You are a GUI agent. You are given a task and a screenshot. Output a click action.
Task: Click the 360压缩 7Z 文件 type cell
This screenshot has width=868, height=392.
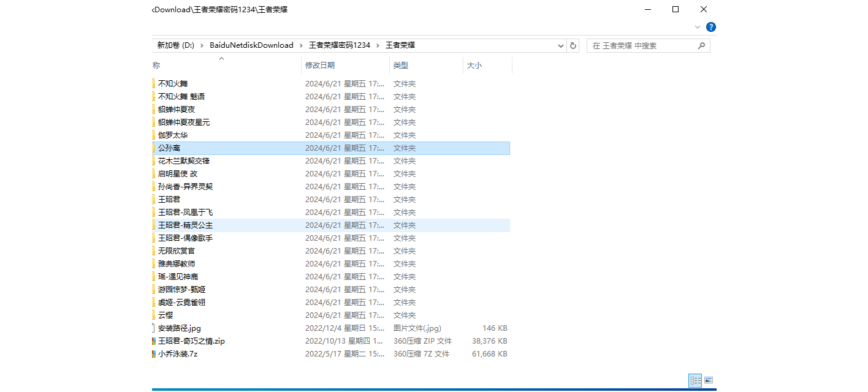point(421,353)
